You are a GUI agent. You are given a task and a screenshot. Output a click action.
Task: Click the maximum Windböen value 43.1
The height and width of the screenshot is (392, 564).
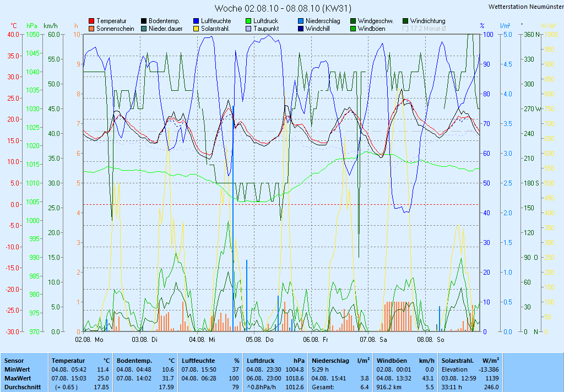(428, 378)
